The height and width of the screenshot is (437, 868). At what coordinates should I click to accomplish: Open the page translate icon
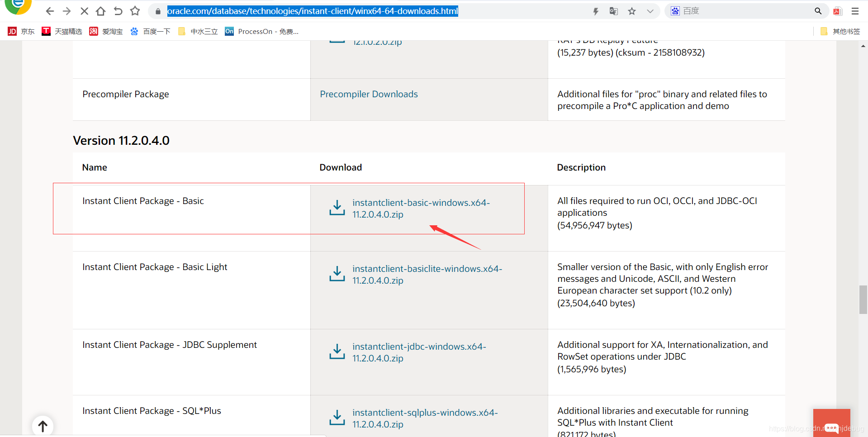(x=614, y=11)
